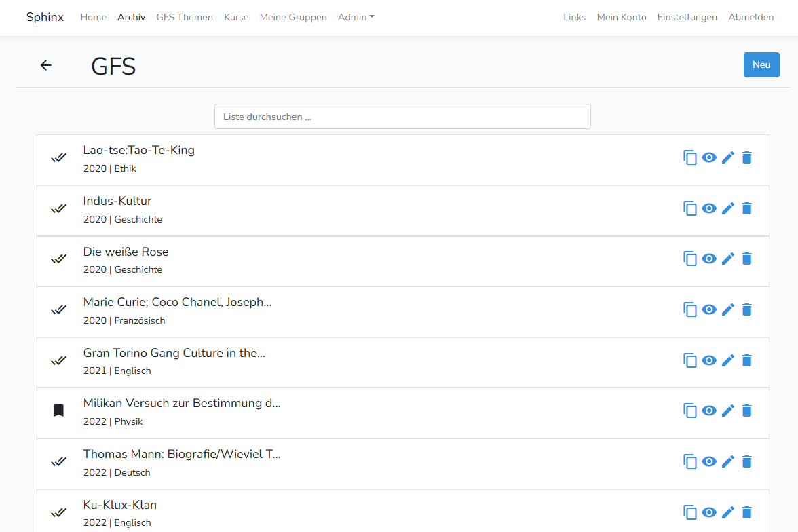Delete the Thomas Mann entry
The image size is (798, 532).
click(x=747, y=461)
